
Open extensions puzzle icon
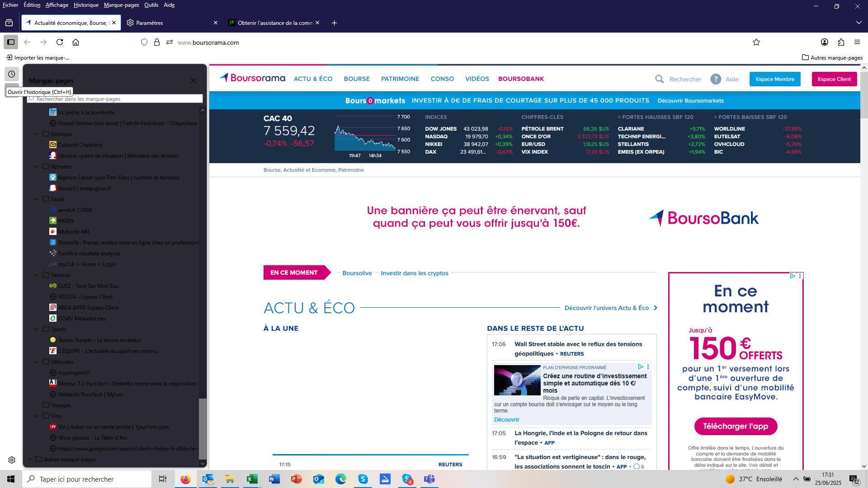[841, 42]
